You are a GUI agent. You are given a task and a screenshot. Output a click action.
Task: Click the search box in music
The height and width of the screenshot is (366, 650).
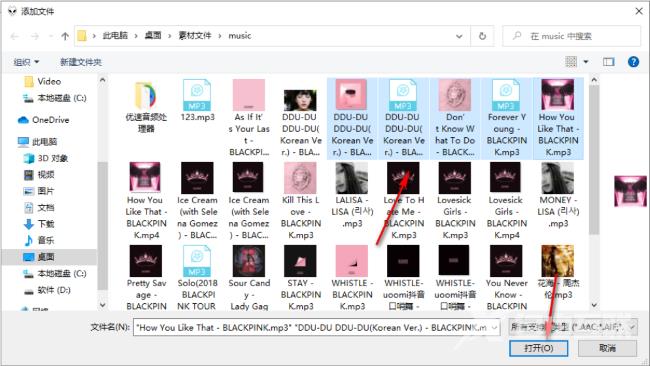point(571,36)
